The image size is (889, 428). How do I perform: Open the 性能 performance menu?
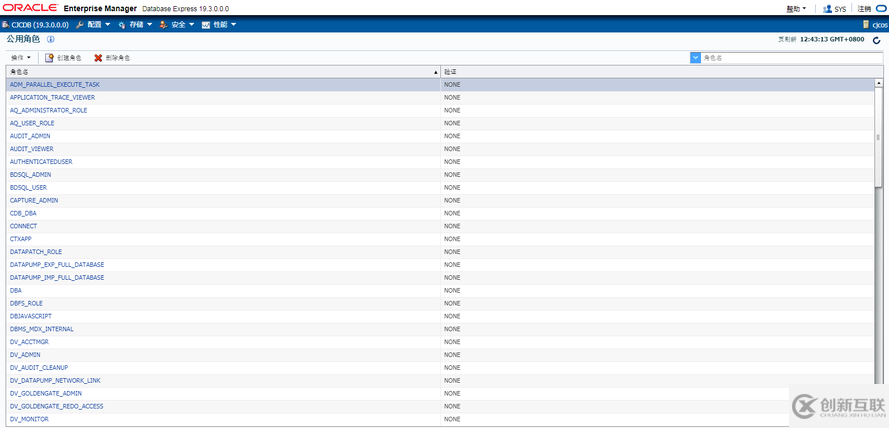coord(219,24)
